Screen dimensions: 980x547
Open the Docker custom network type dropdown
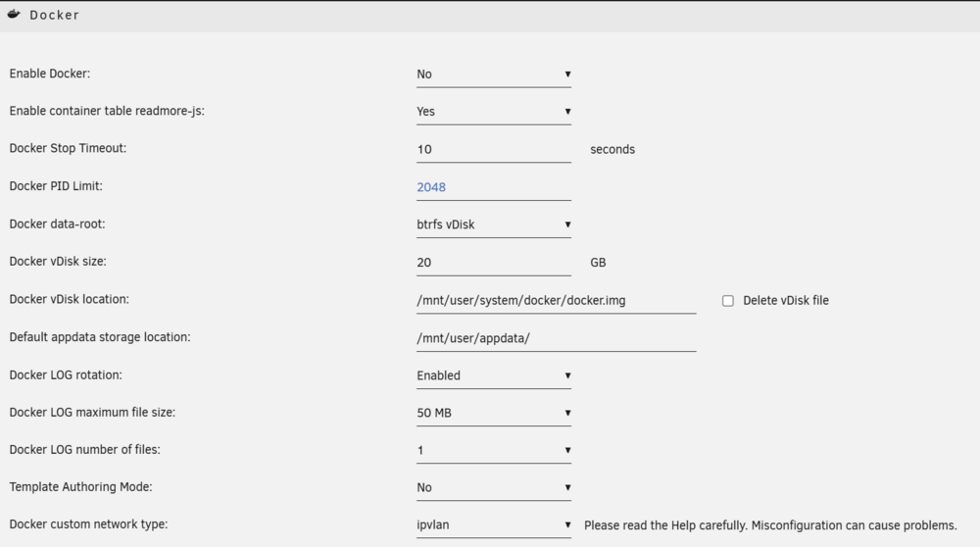click(494, 525)
